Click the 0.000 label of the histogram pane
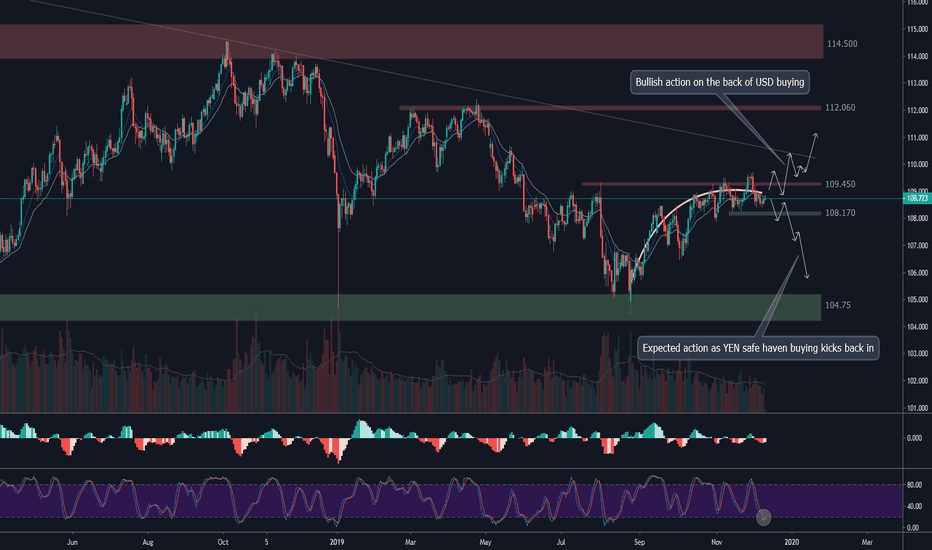This screenshot has width=932, height=550. pos(914,438)
